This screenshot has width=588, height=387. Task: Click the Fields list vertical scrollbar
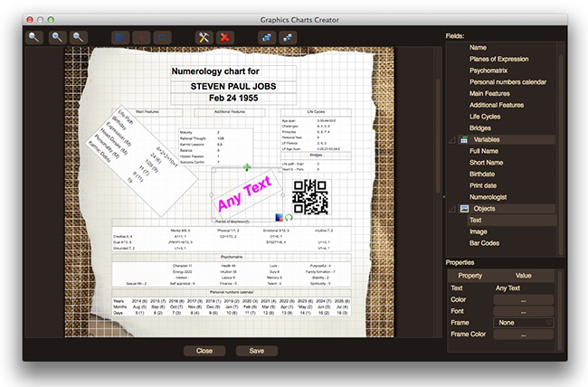(x=561, y=154)
